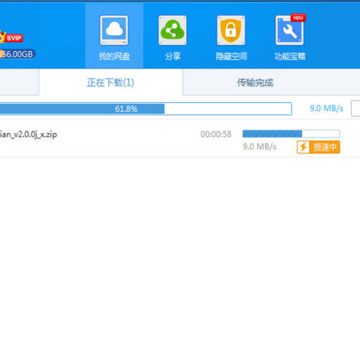Click the partly visible button beside the total speed
Screen dimensions: 360x360
coord(355,109)
